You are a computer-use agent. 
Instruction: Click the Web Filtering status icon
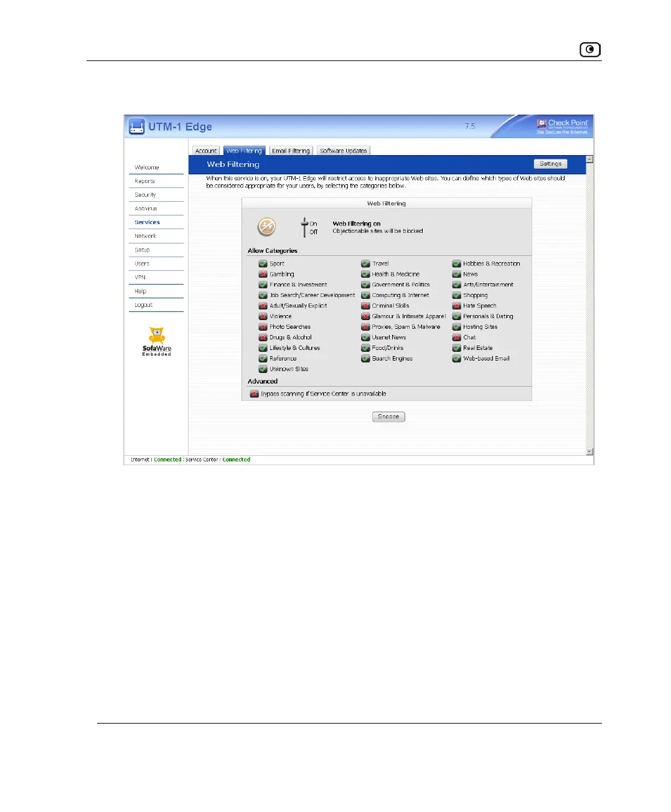pos(266,227)
